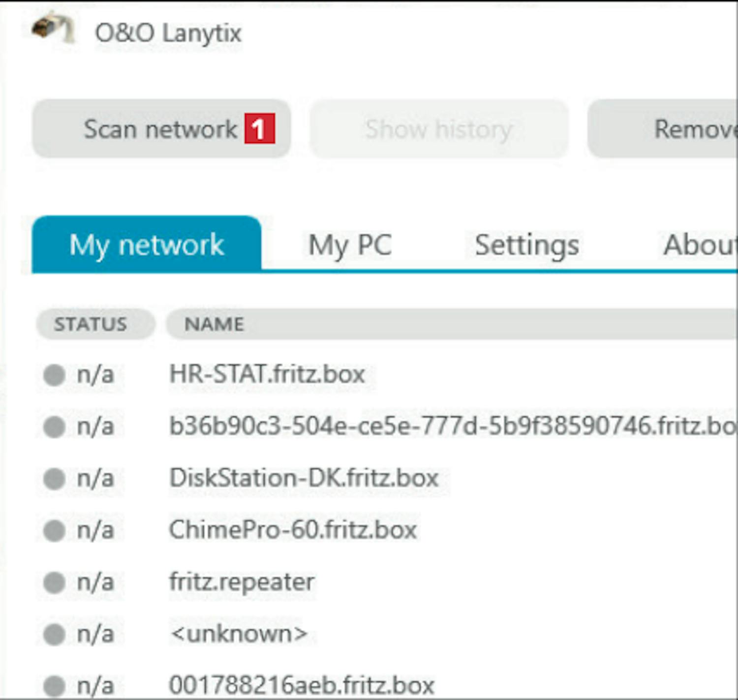Screen dimensions: 738x700
Task: Click the O&O Lanytix window title
Action: pos(168,33)
